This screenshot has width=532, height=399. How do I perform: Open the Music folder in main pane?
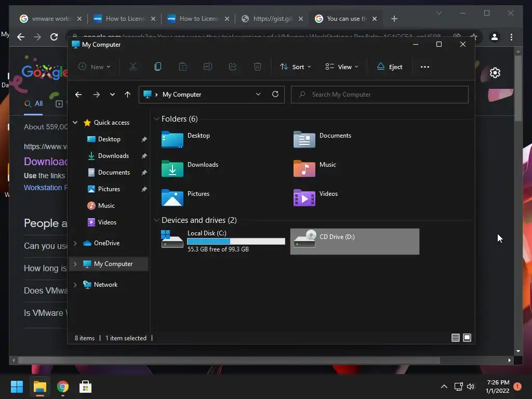click(304, 169)
